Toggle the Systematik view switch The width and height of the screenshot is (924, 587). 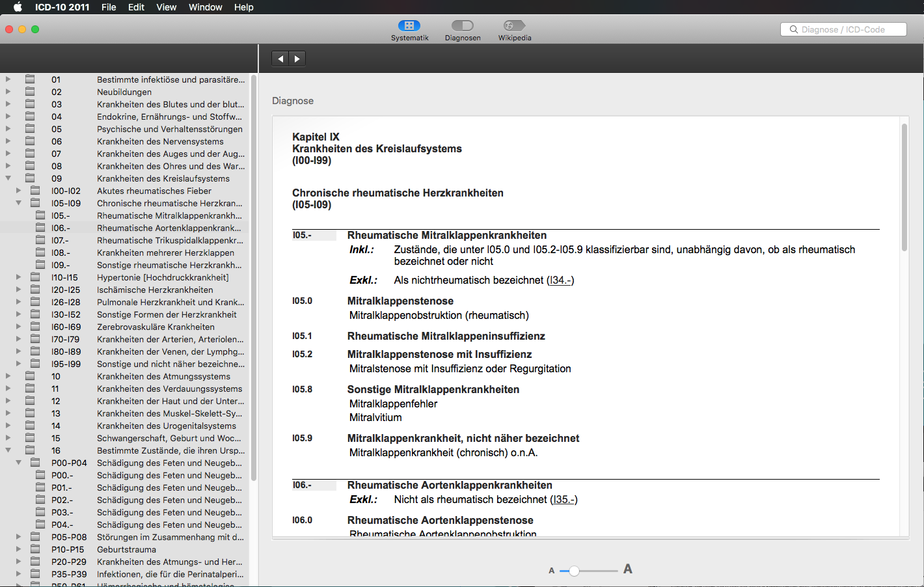(x=409, y=25)
